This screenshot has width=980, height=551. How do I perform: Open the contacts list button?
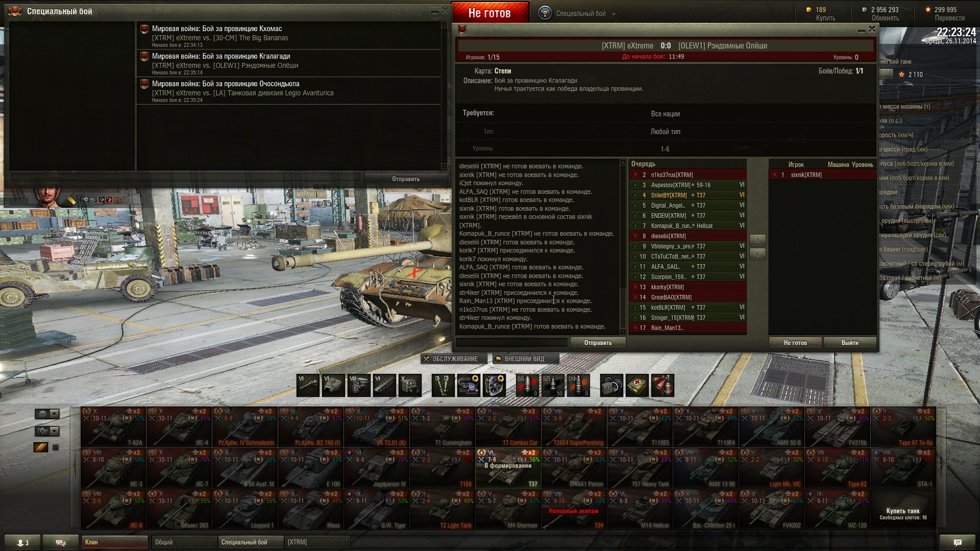[22, 542]
